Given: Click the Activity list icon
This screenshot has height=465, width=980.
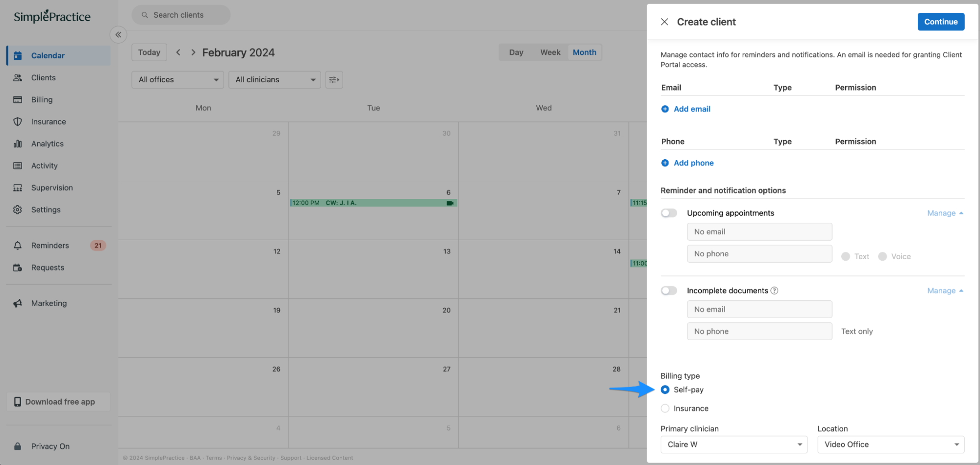Looking at the screenshot, I should coord(18,166).
